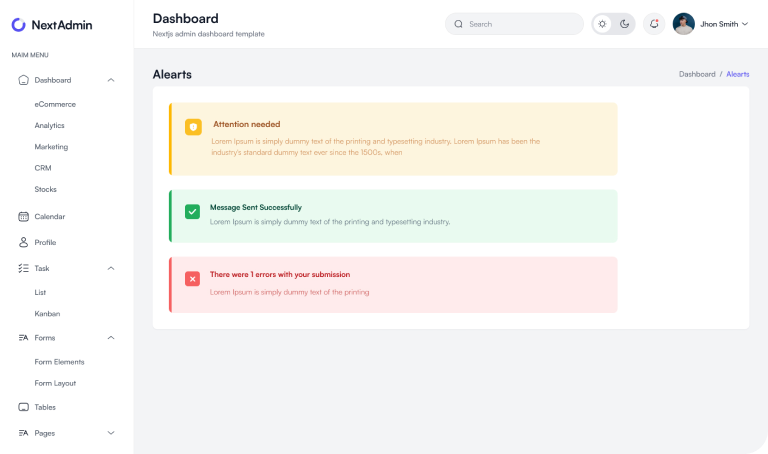
Task: Click the Dashboard breadcrumb link
Action: pyautogui.click(x=697, y=74)
